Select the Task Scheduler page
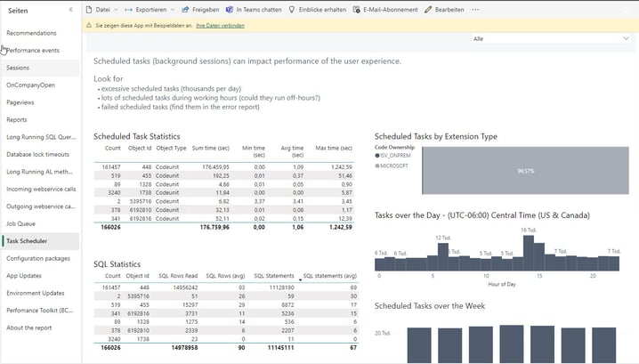The height and width of the screenshot is (364, 639). (27, 241)
